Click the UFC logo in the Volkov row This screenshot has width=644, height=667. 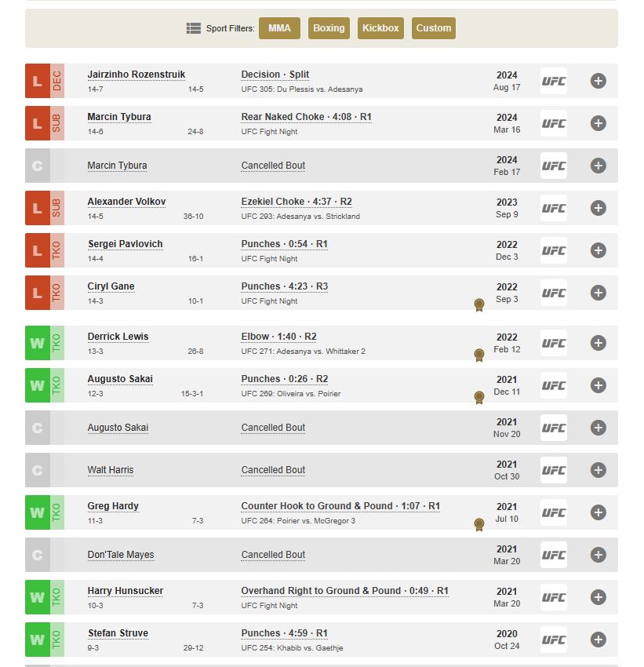[x=554, y=208]
